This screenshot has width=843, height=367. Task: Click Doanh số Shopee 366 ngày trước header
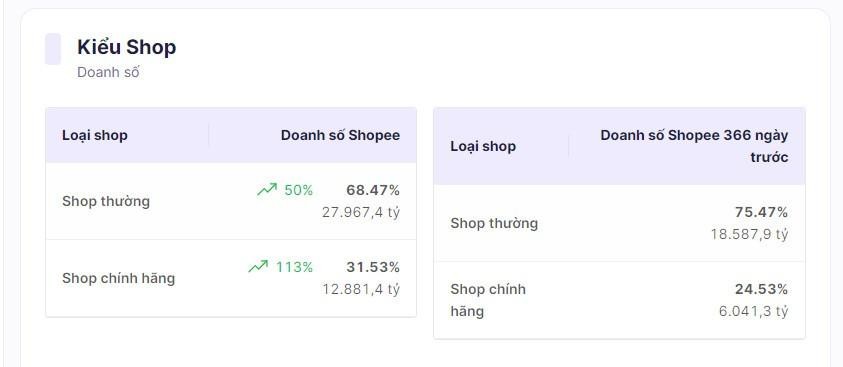(694, 146)
